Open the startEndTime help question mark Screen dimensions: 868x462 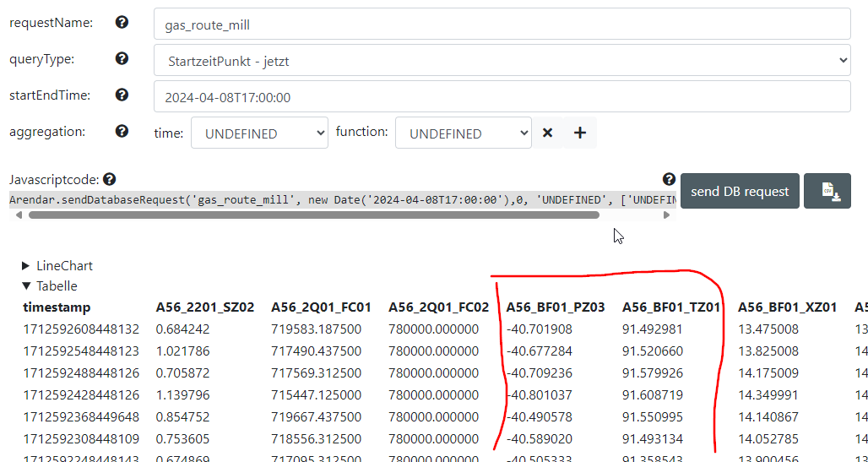pos(122,95)
